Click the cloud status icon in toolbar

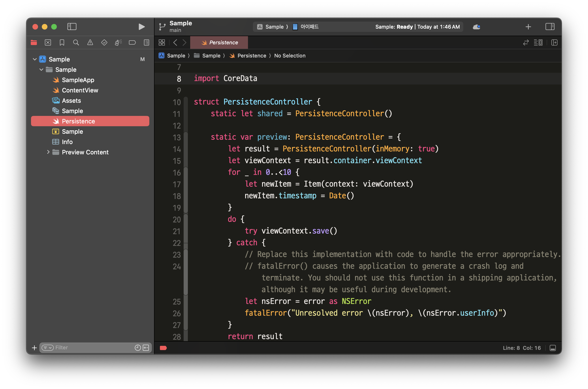coord(476,27)
